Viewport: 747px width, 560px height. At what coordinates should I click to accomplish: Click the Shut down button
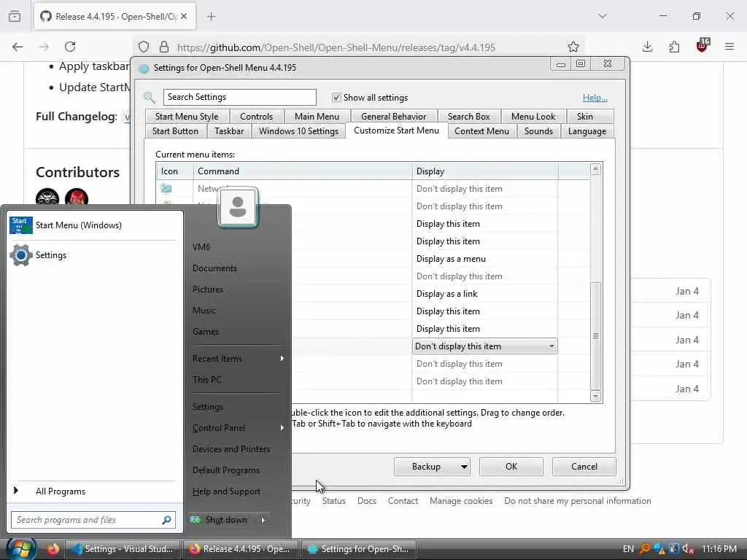pos(222,520)
